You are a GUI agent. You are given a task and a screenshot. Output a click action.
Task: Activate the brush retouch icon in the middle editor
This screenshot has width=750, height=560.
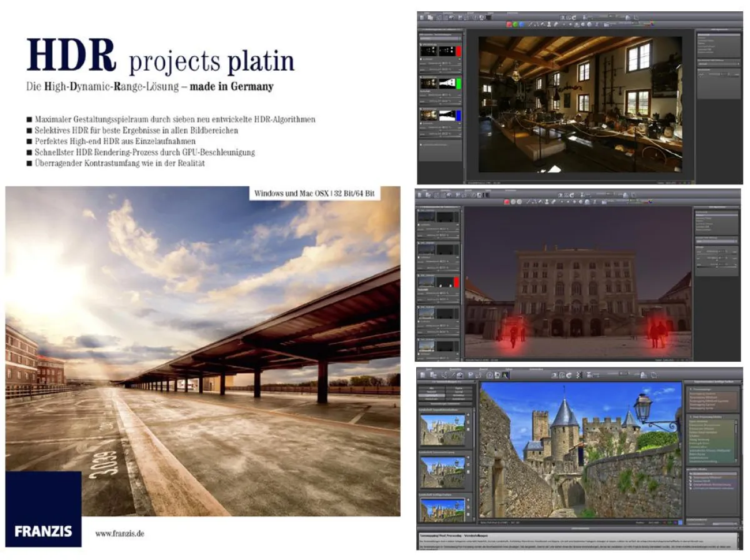[x=552, y=202]
